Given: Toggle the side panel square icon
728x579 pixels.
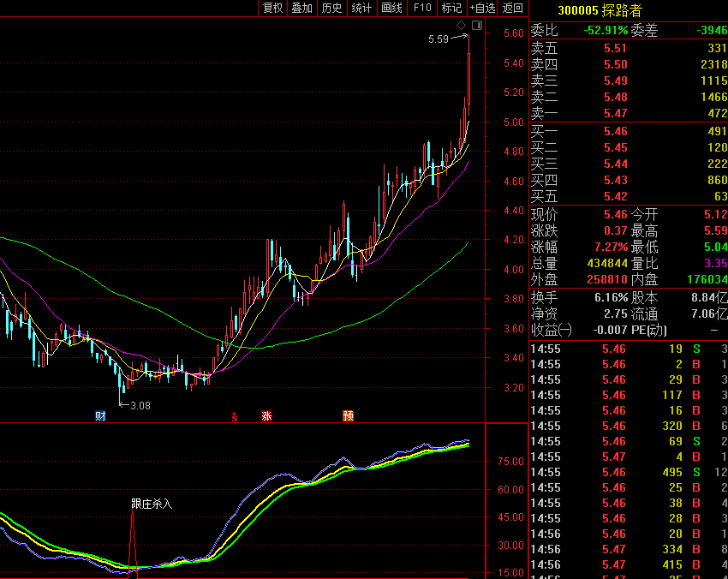Looking at the screenshot, I should click(477, 25).
